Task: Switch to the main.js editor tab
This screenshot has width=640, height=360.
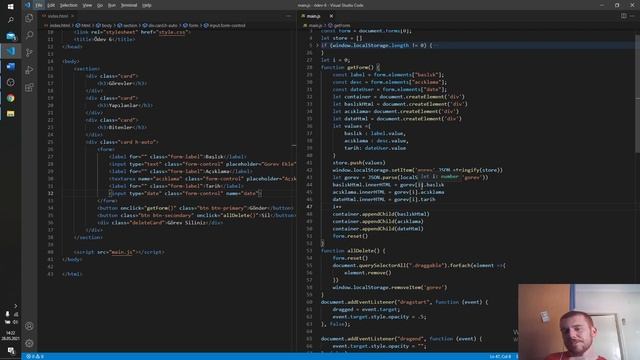Action: (x=313, y=16)
